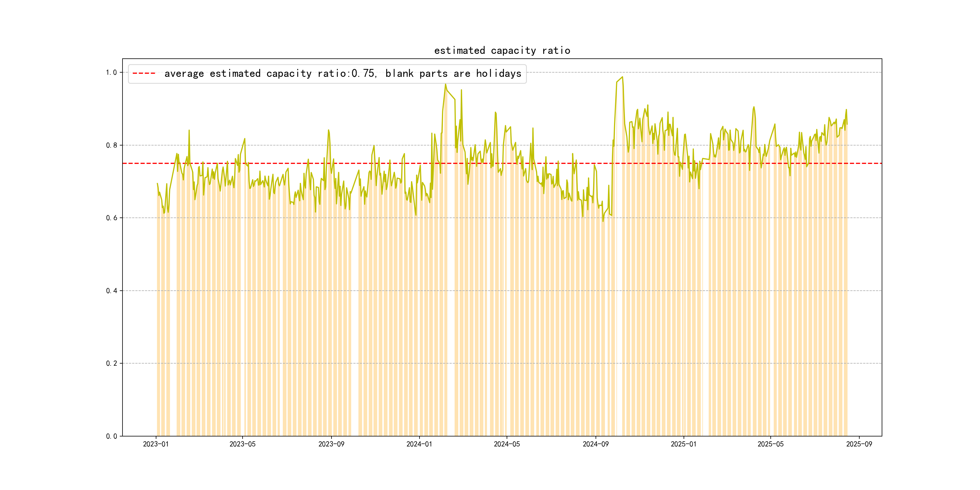The height and width of the screenshot is (490, 980).
Task: Click the 0.0 y-axis tick label
Action: pyautogui.click(x=112, y=436)
